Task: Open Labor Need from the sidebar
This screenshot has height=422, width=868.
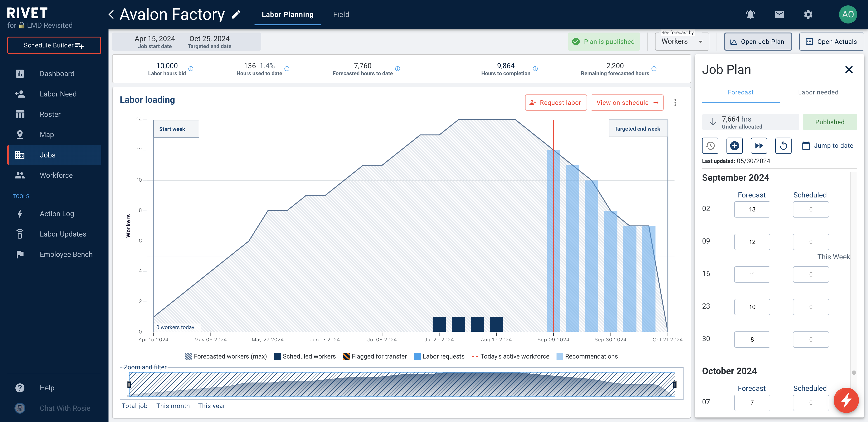Action: coord(54,94)
